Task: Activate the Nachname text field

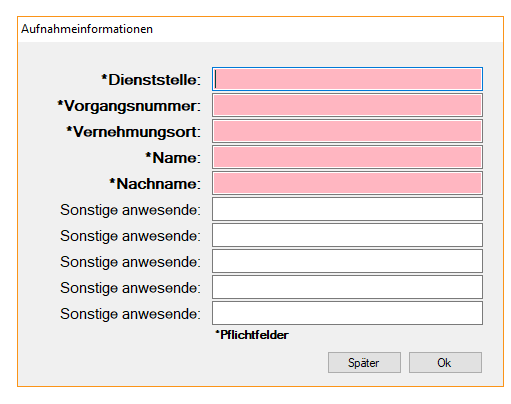Action: coord(347,183)
